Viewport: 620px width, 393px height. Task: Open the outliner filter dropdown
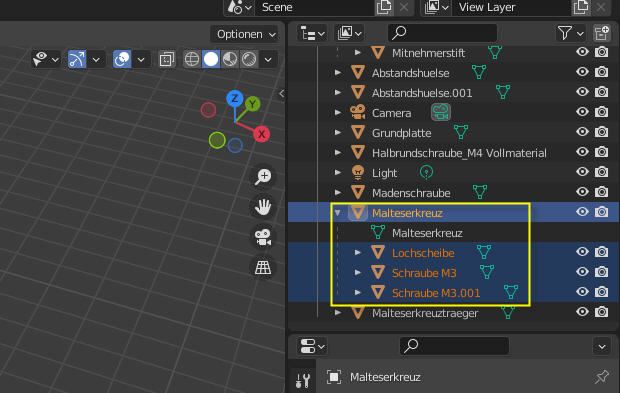pos(571,34)
